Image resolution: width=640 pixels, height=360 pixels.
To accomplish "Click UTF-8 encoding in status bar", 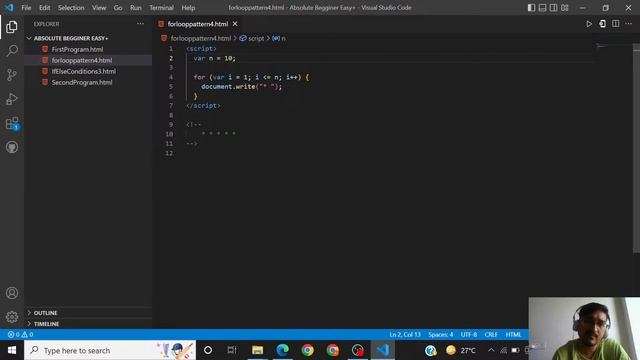I will point(469,335).
